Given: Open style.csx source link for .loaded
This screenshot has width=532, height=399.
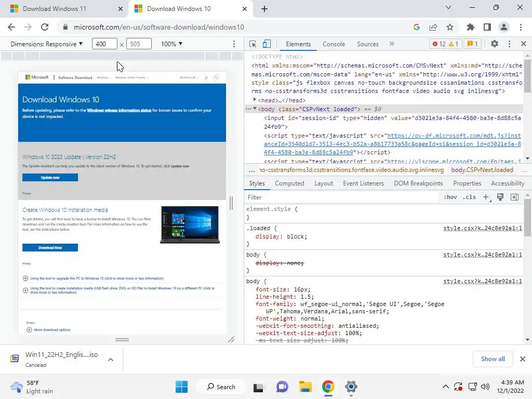Looking at the screenshot, I should pos(483,229).
